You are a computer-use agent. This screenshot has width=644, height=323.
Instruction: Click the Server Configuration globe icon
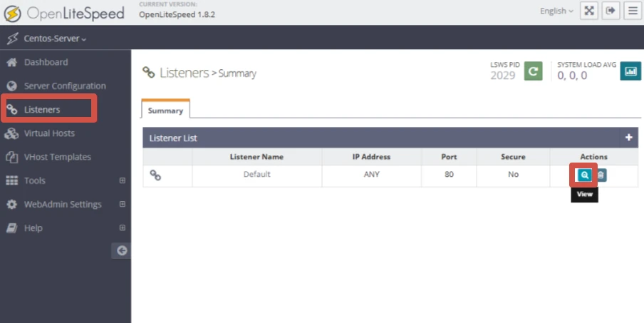12,86
